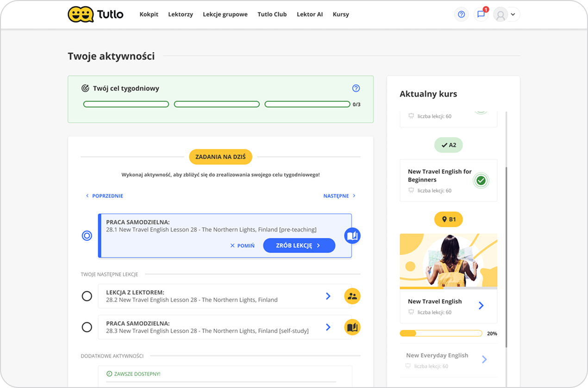The width and height of the screenshot is (588, 388).
Task: Click the A2 level badge
Action: [x=448, y=145]
